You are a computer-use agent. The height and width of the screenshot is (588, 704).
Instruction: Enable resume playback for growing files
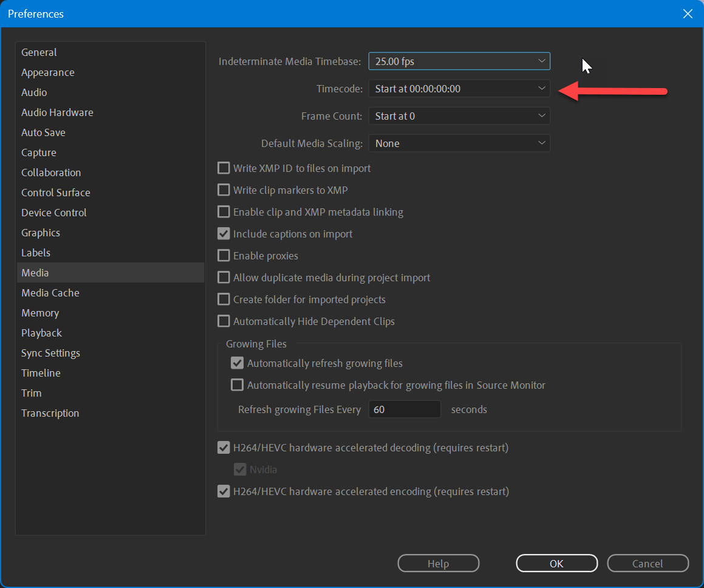click(x=237, y=385)
